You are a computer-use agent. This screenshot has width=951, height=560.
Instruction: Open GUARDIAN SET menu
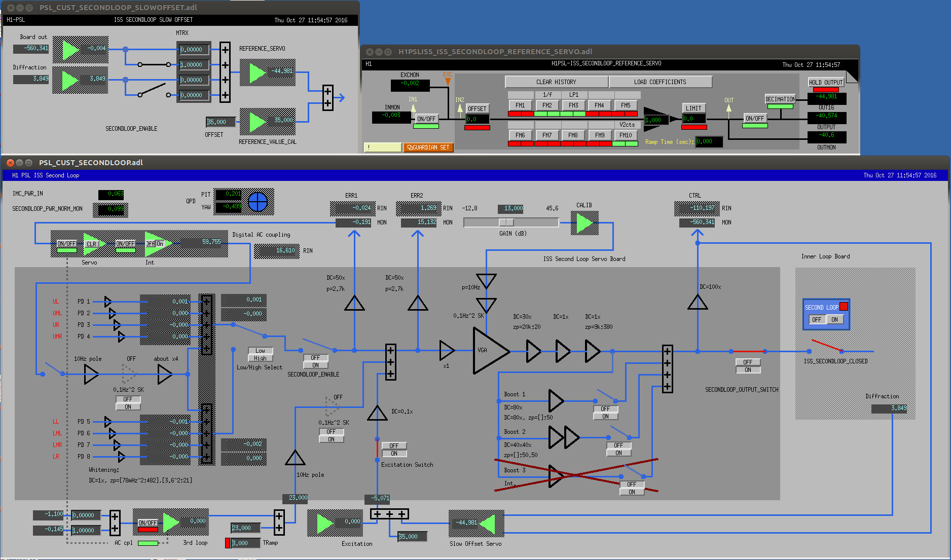(x=428, y=147)
